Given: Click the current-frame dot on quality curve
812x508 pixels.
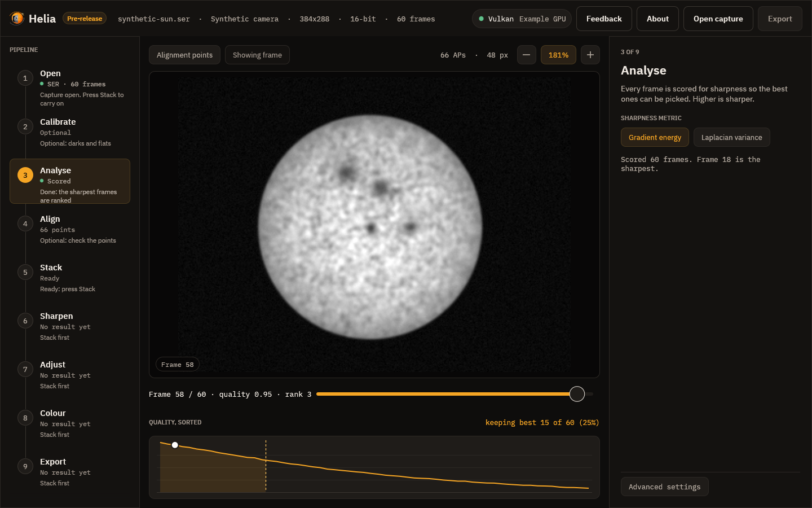Looking at the screenshot, I should tap(175, 445).
